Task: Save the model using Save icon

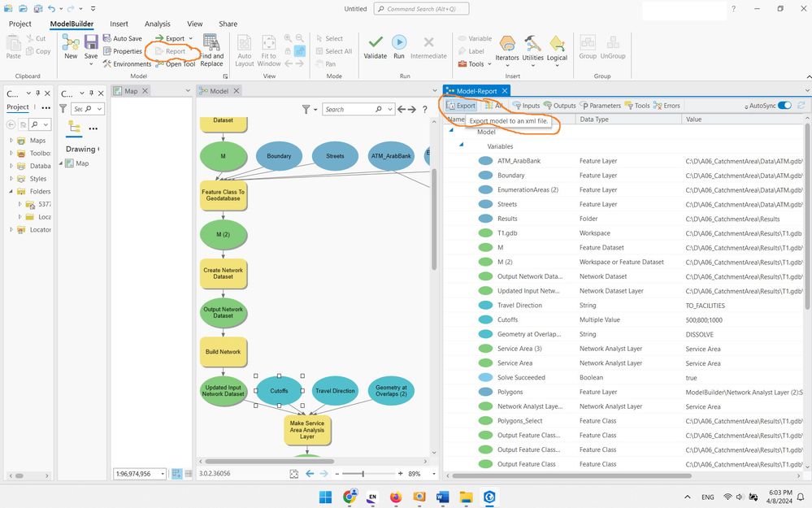Action: coord(91,42)
